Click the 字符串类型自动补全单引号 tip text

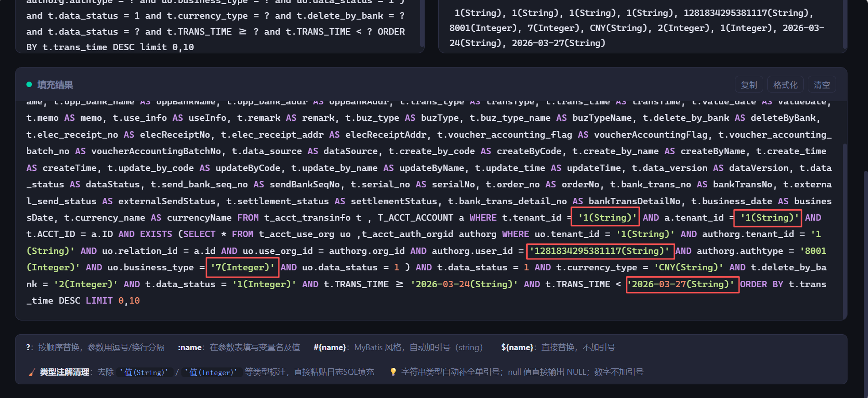pos(450,372)
